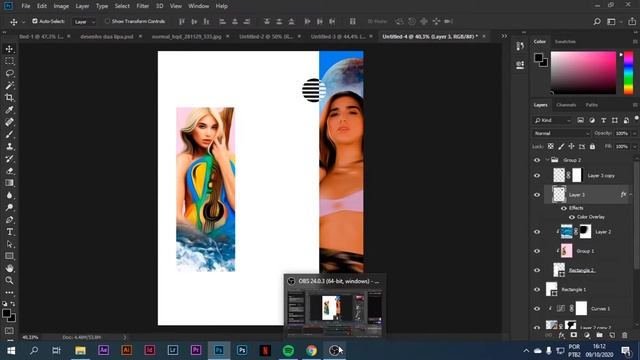Open the Fill value dropdown
Screen dimensions: 640x360
[x=634, y=147]
